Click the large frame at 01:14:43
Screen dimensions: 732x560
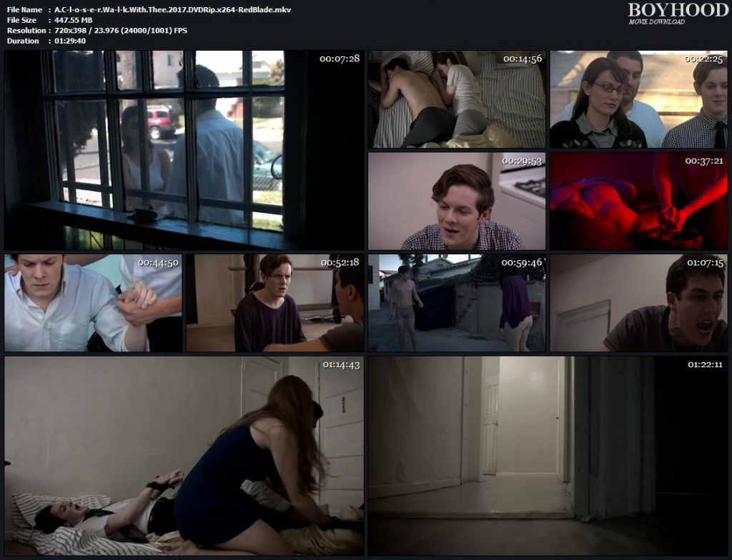[184, 456]
